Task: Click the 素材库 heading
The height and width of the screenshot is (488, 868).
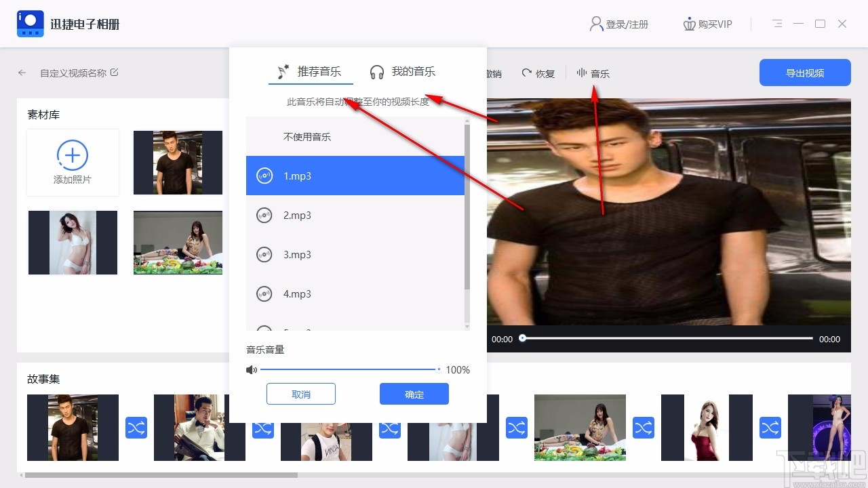Action: click(43, 115)
